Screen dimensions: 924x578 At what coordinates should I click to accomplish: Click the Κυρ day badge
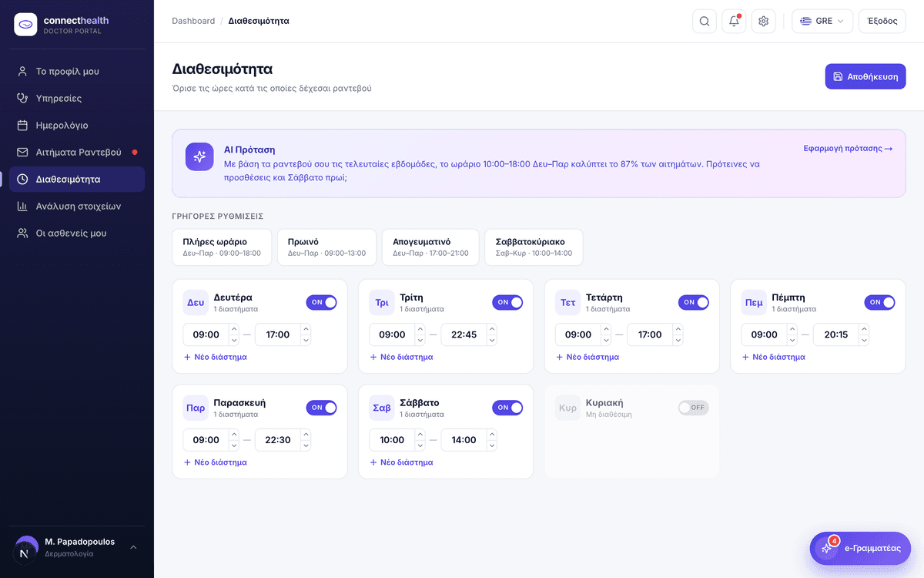(x=568, y=408)
